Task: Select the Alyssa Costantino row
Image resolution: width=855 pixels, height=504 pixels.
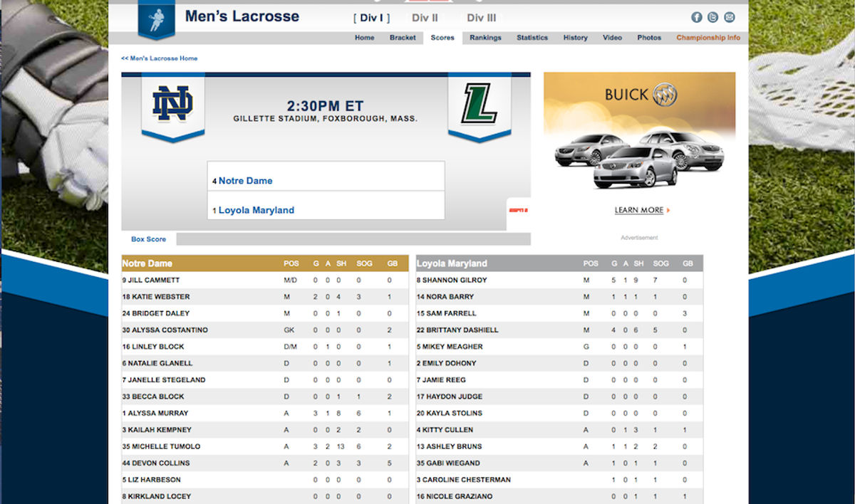Action: pyautogui.click(x=265, y=330)
